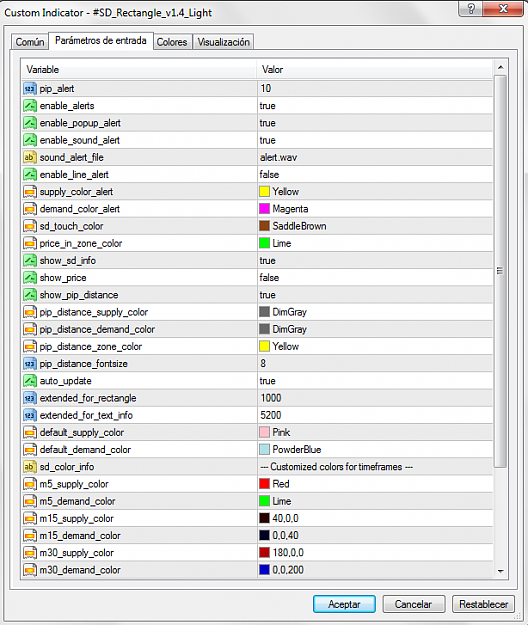Pick the Red swatch for m5_supply_color
The image size is (528, 625).
pyautogui.click(x=265, y=484)
